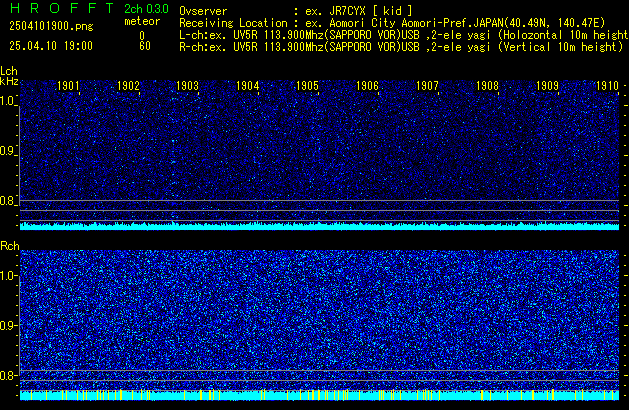
Task: Click the Rch 0.9 kHz axis label
Action: pyautogui.click(x=8, y=325)
